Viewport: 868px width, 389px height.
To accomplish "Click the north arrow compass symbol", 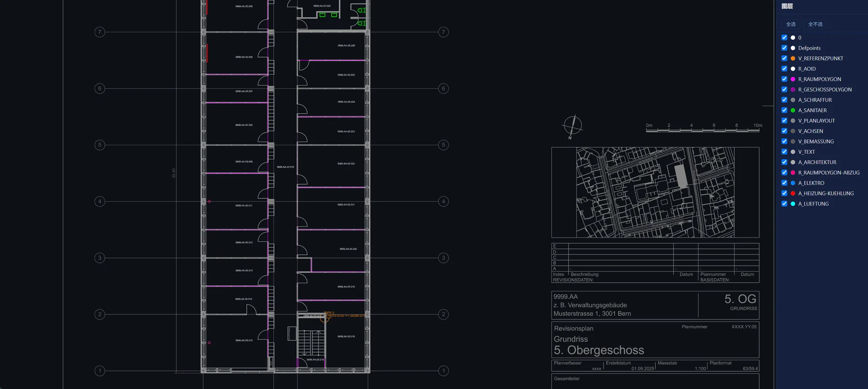I will tap(572, 126).
